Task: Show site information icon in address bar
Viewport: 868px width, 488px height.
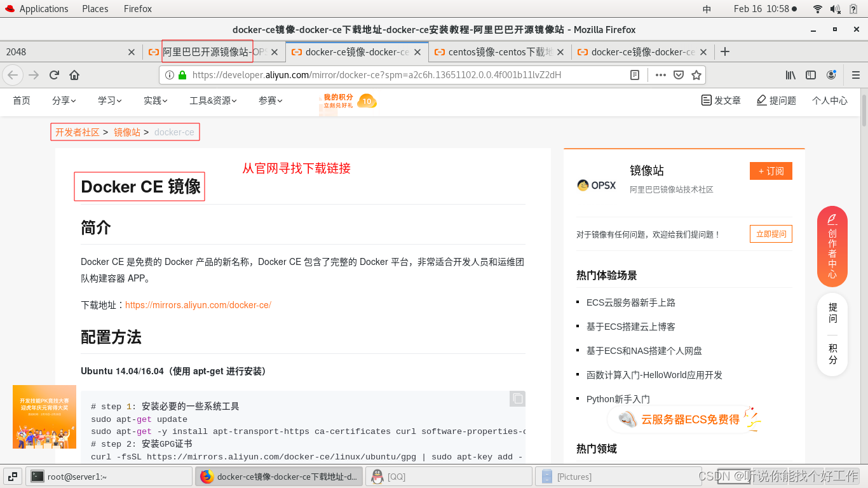Action: point(170,75)
